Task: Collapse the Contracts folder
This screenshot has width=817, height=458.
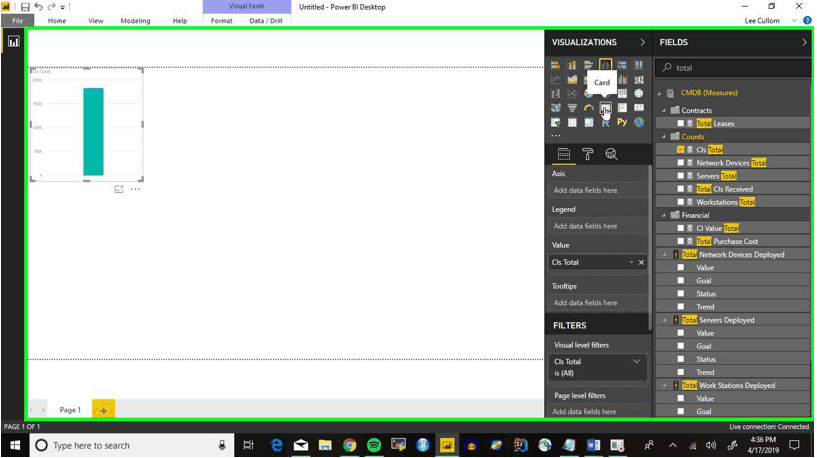Action: click(664, 110)
